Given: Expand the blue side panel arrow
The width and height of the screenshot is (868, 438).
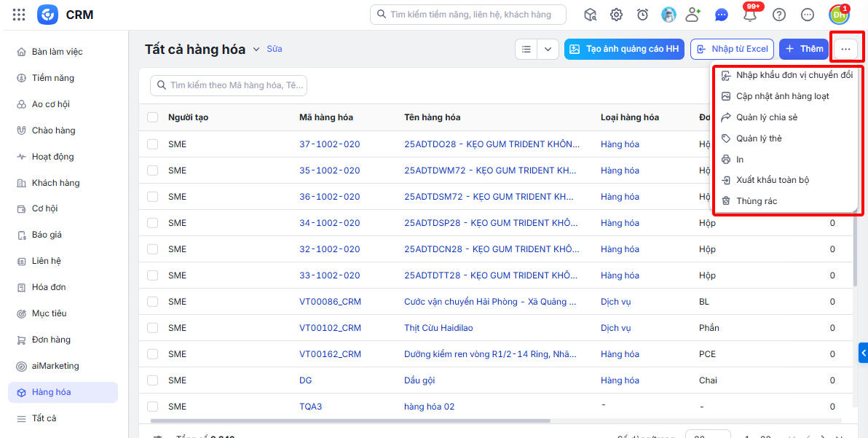Looking at the screenshot, I should tap(863, 353).
